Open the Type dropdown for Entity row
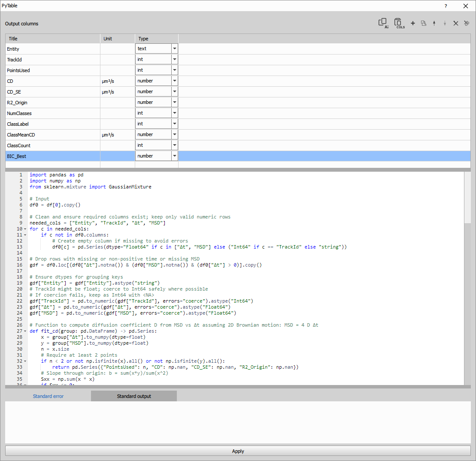476x461 pixels. click(x=174, y=48)
